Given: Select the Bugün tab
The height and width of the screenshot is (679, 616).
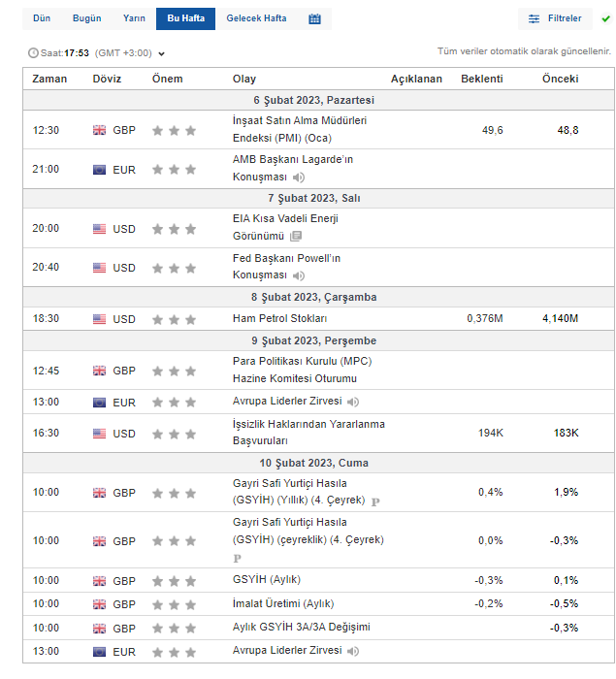Looking at the screenshot, I should click(x=86, y=19).
